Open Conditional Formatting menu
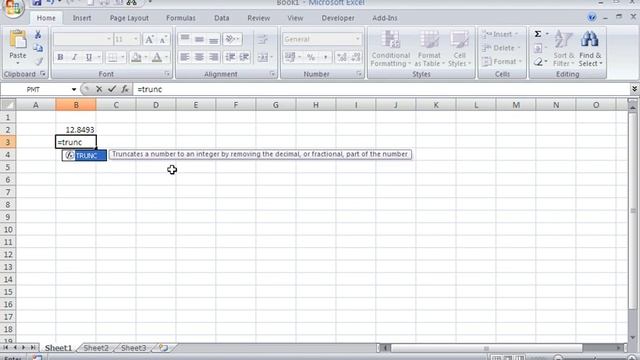 point(391,49)
